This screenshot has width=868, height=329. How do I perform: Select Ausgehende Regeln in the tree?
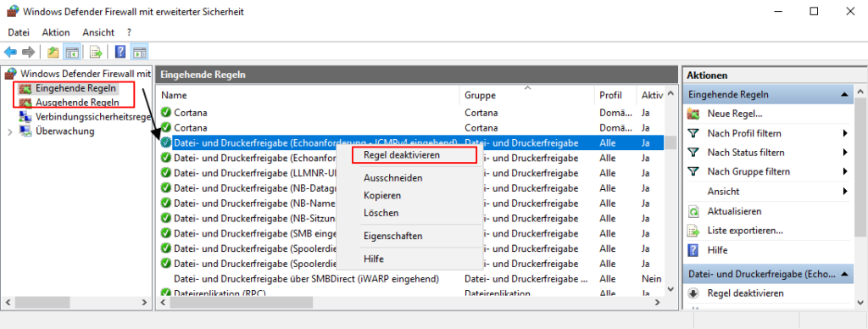[77, 103]
